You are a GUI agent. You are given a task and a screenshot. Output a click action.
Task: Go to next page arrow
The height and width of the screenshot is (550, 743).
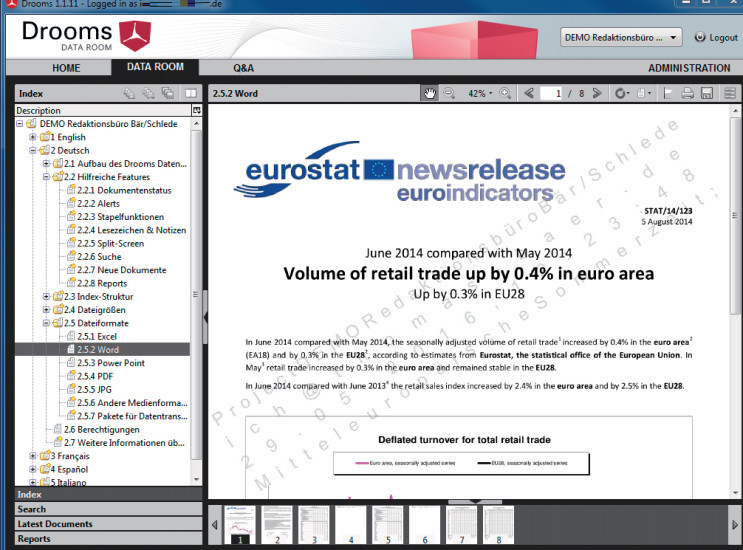[x=597, y=93]
